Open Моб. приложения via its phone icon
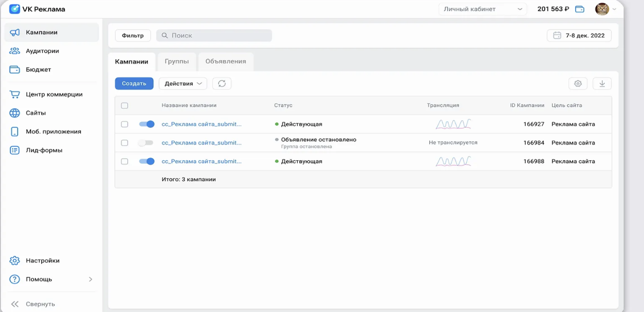This screenshot has height=312, width=644. tap(15, 131)
